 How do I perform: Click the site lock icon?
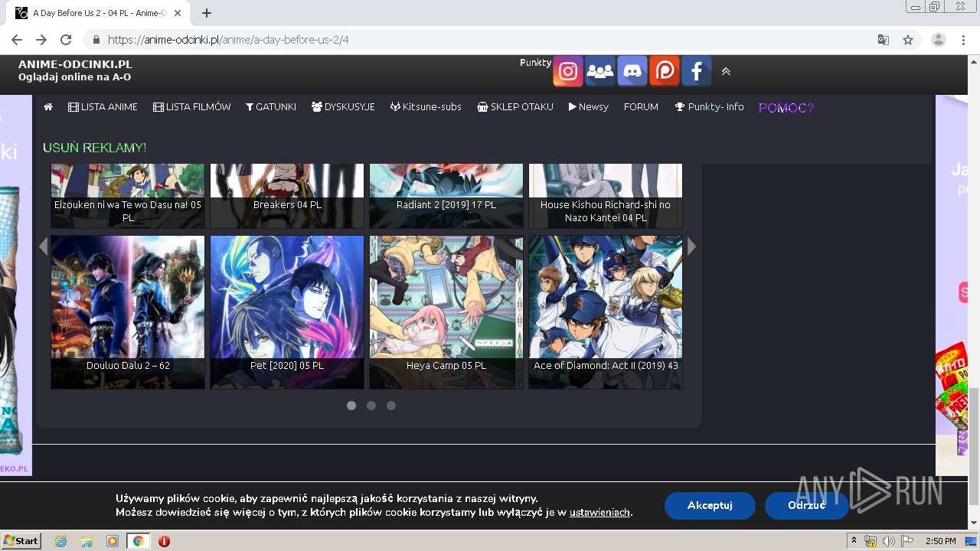pyautogui.click(x=96, y=40)
